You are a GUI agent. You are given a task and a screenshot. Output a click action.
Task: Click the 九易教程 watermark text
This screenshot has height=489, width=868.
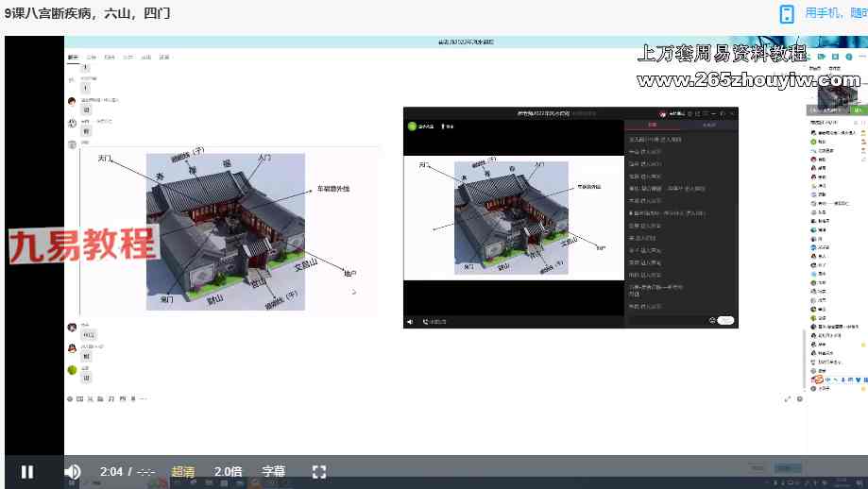(x=83, y=245)
